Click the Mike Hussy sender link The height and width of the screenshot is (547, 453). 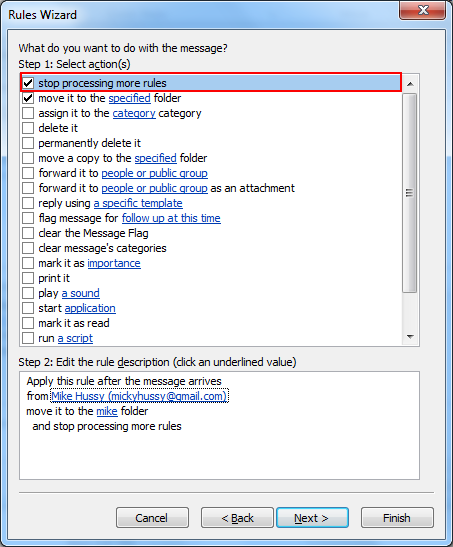(139, 396)
